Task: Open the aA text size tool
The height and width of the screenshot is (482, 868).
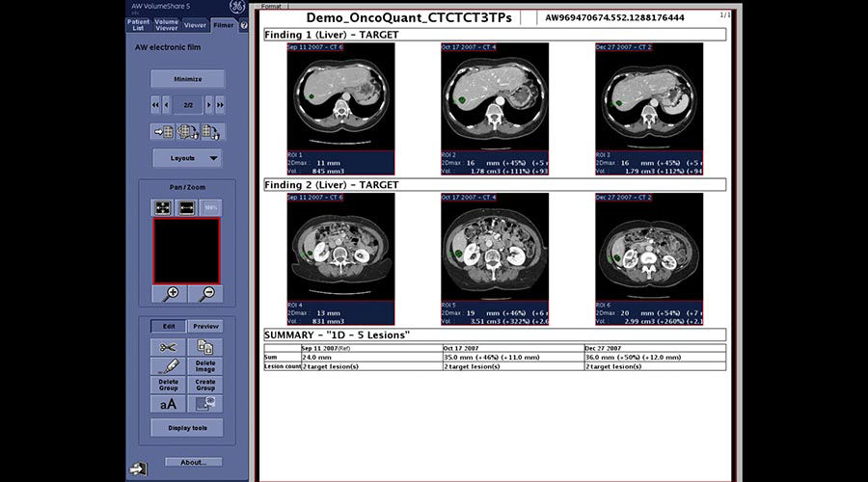Action: point(168,404)
